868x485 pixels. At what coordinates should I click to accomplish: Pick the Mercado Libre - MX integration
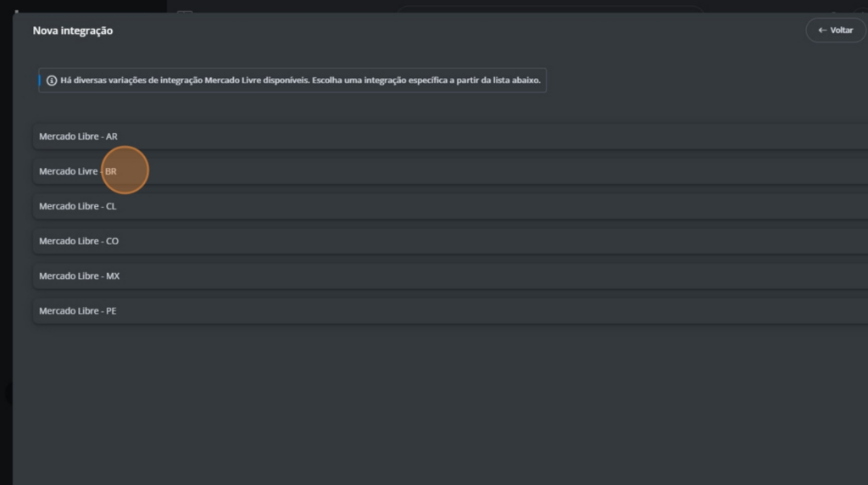click(450, 276)
